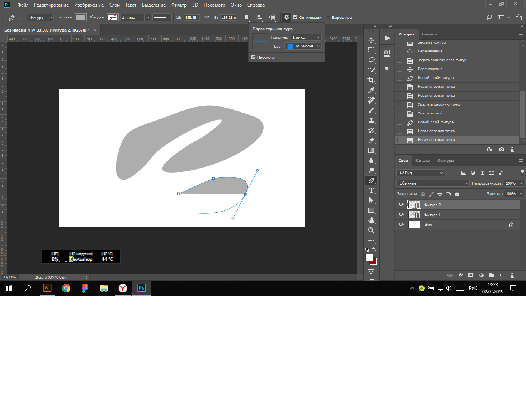Hide the Фон layer

point(401,225)
